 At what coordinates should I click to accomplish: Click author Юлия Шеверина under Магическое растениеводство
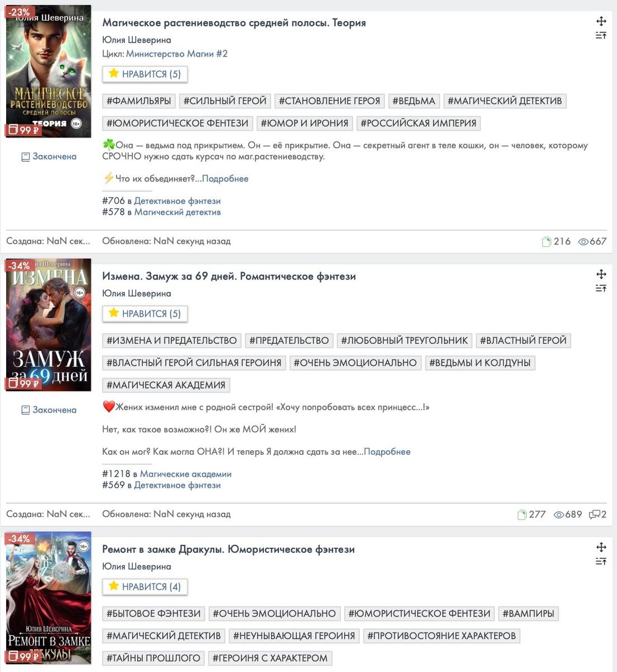(136, 40)
